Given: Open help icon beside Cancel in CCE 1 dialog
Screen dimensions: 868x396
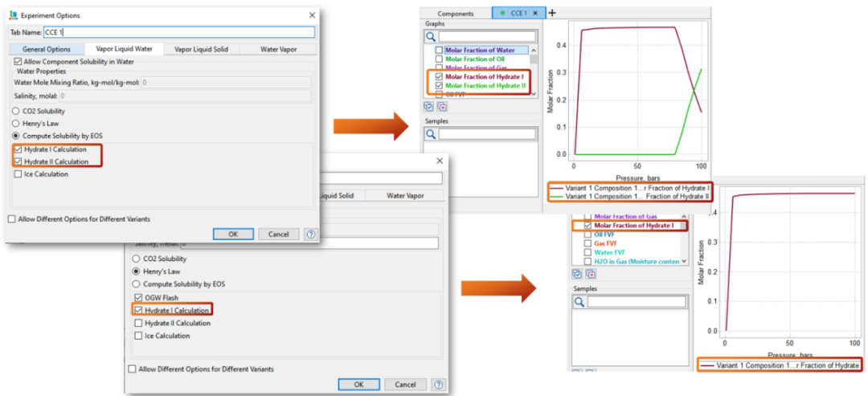Looking at the screenshot, I should click(311, 235).
